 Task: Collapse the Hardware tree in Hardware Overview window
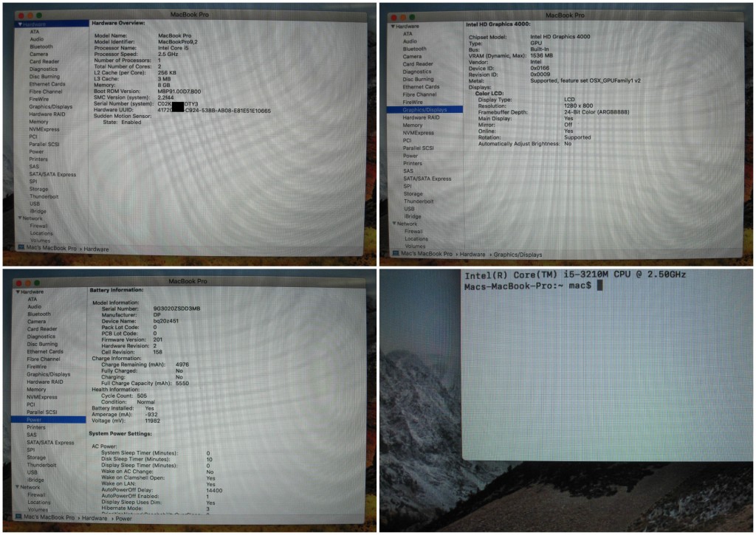pos(20,24)
